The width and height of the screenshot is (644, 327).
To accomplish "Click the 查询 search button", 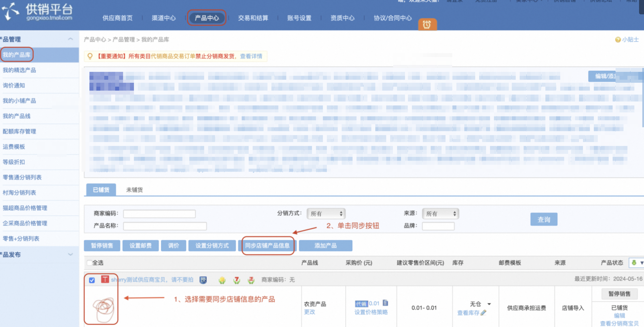I will [x=544, y=219].
